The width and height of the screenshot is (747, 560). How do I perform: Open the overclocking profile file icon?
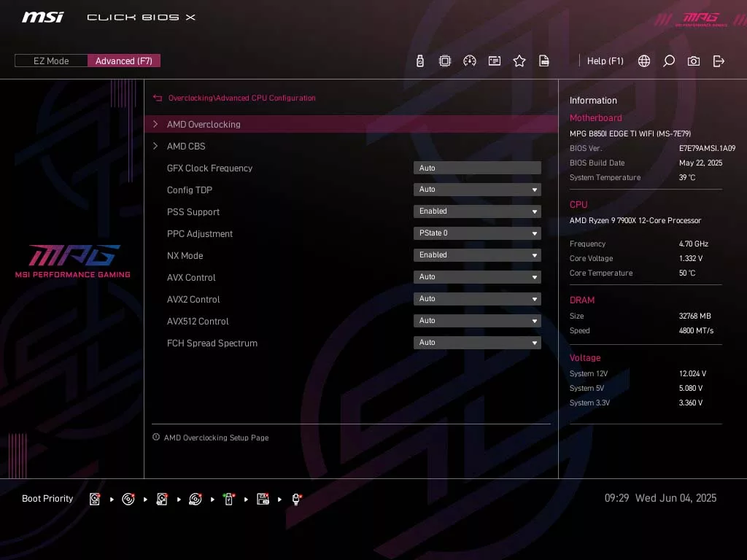point(544,61)
